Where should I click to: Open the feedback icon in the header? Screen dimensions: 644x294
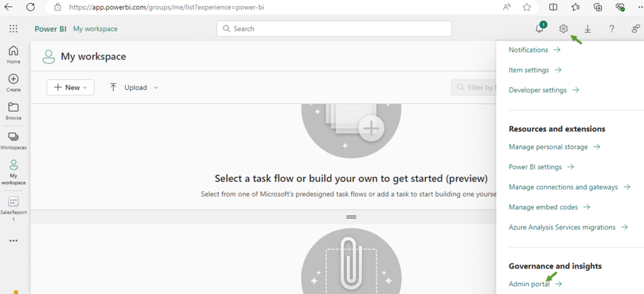pyautogui.click(x=636, y=29)
